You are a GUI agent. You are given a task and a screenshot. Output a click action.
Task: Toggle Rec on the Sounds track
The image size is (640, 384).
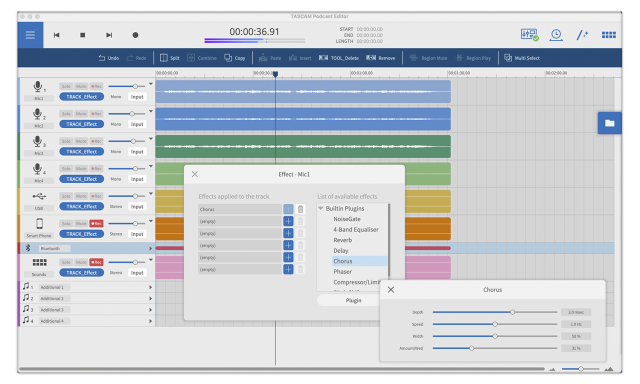tap(96, 262)
